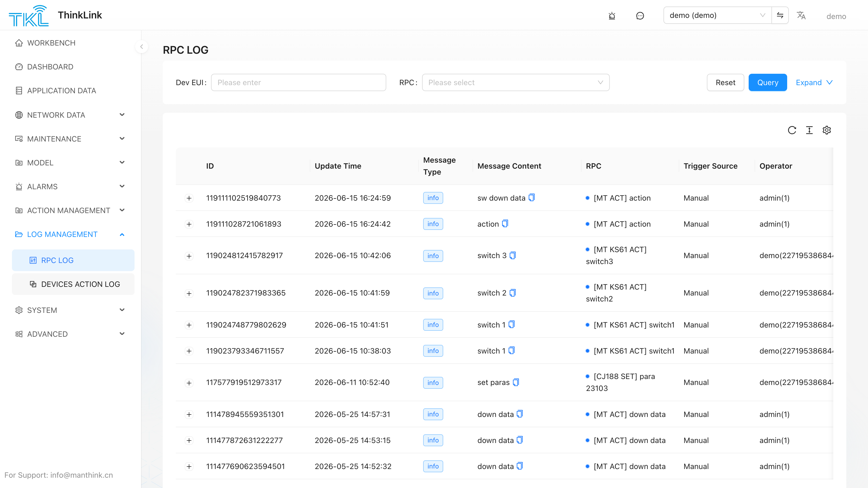Expand row 119023793346711557
The width and height of the screenshot is (868, 488).
[189, 351]
